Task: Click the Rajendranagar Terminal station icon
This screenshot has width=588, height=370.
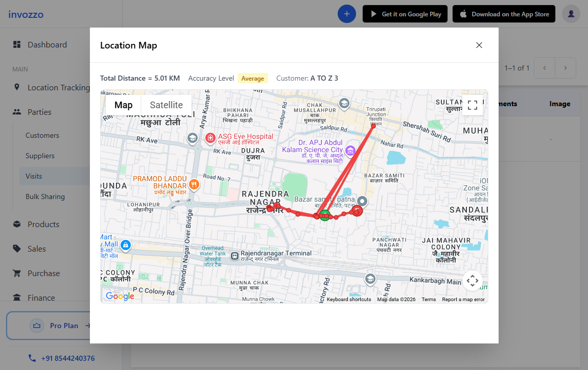Action: (x=234, y=256)
